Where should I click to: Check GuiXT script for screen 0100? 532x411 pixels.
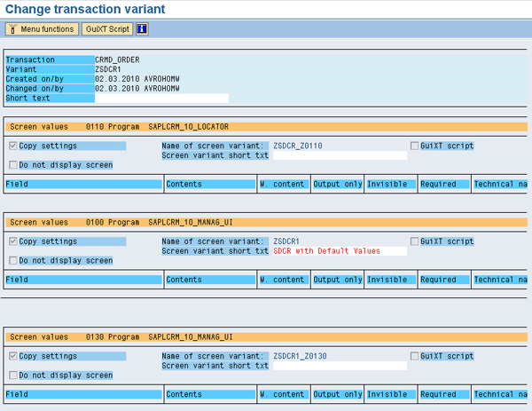[414, 241]
